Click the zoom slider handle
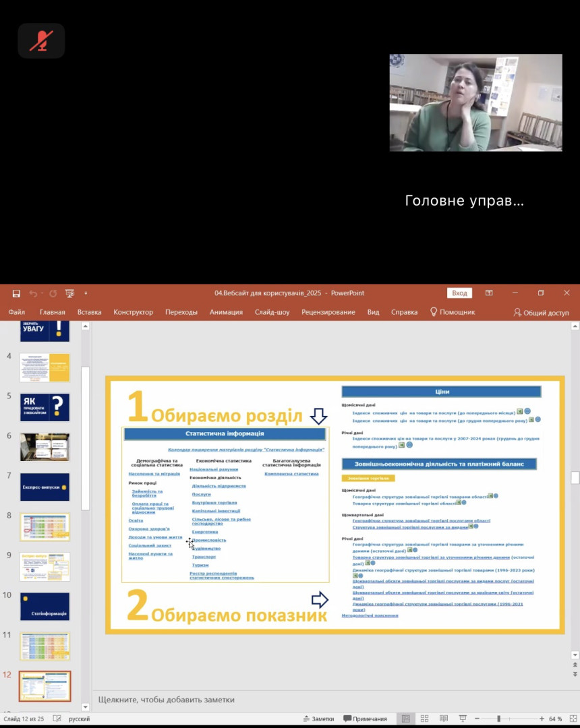This screenshot has height=728, width=580. tap(499, 719)
